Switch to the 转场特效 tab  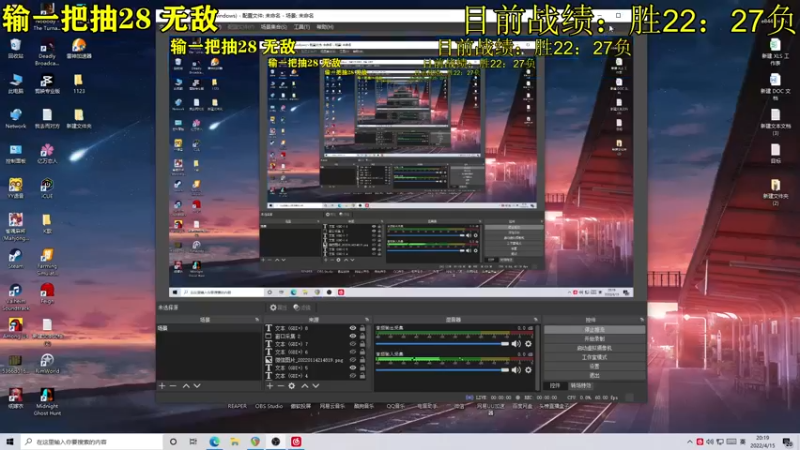pyautogui.click(x=581, y=386)
